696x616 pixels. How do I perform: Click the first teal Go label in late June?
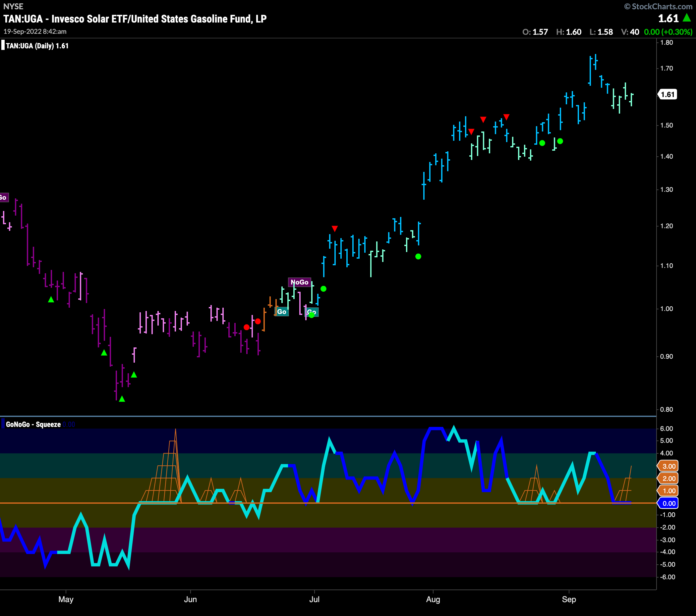282,312
